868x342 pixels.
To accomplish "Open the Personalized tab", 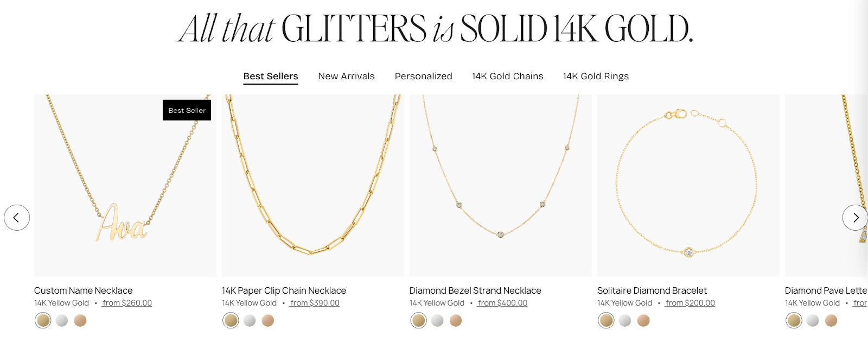I will click(x=424, y=76).
